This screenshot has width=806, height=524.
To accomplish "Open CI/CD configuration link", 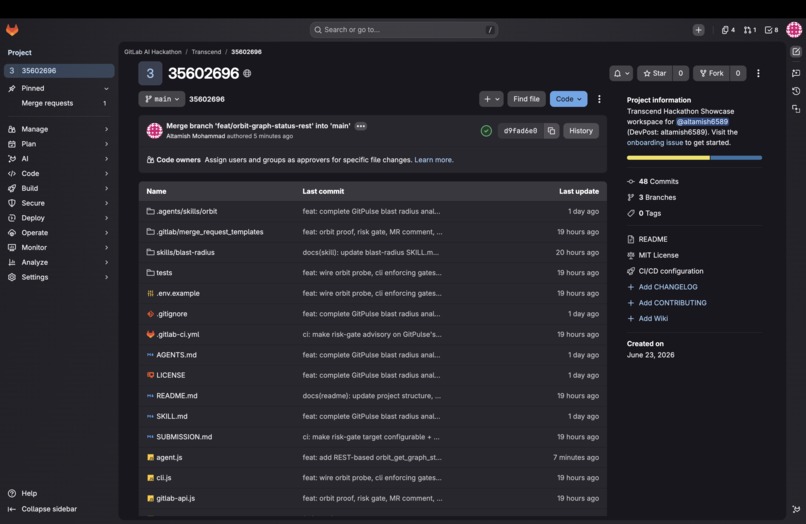I will coord(665,272).
